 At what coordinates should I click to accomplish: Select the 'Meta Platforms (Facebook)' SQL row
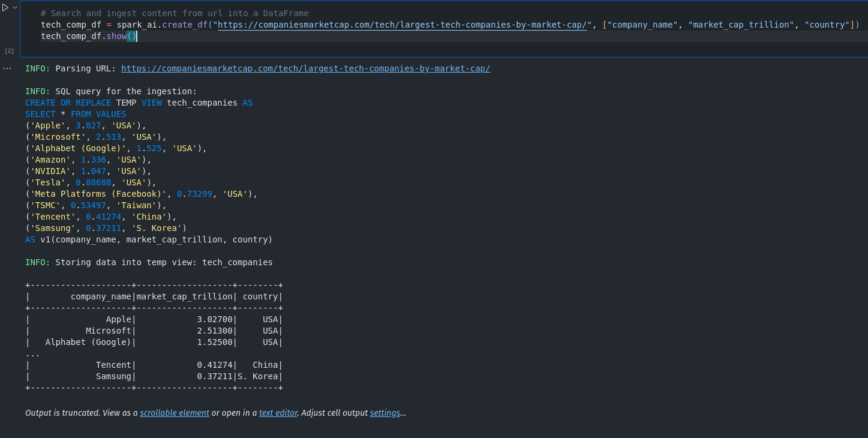[x=141, y=194]
